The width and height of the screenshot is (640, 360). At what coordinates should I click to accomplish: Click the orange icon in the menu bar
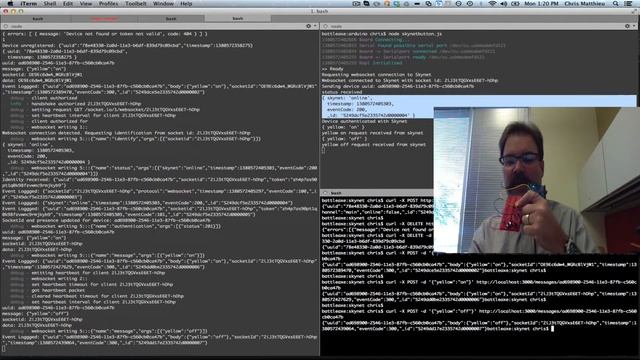pos(387,4)
